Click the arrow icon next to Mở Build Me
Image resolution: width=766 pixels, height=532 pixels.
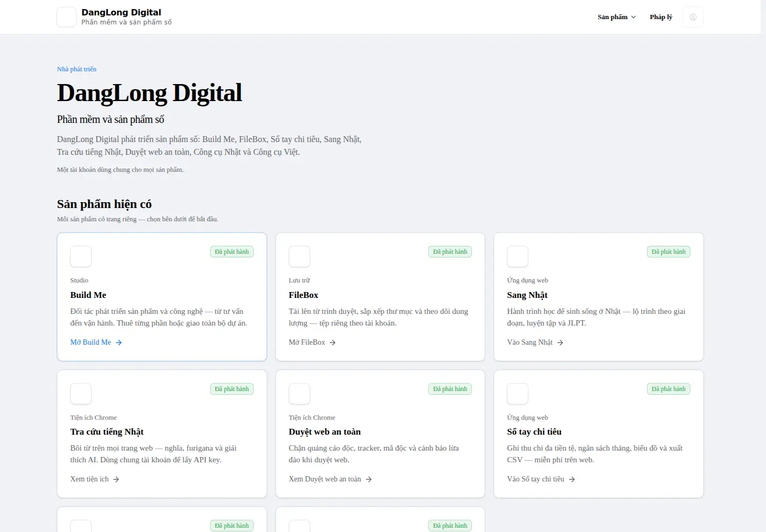tap(119, 343)
